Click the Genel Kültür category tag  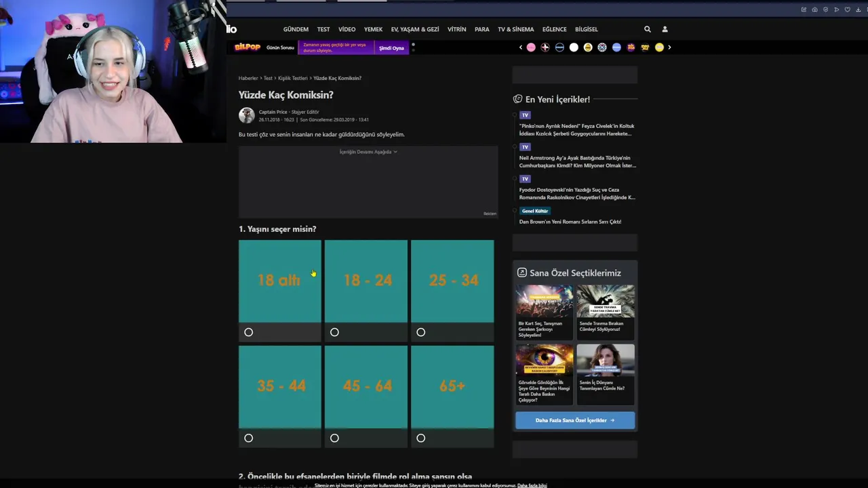click(535, 211)
